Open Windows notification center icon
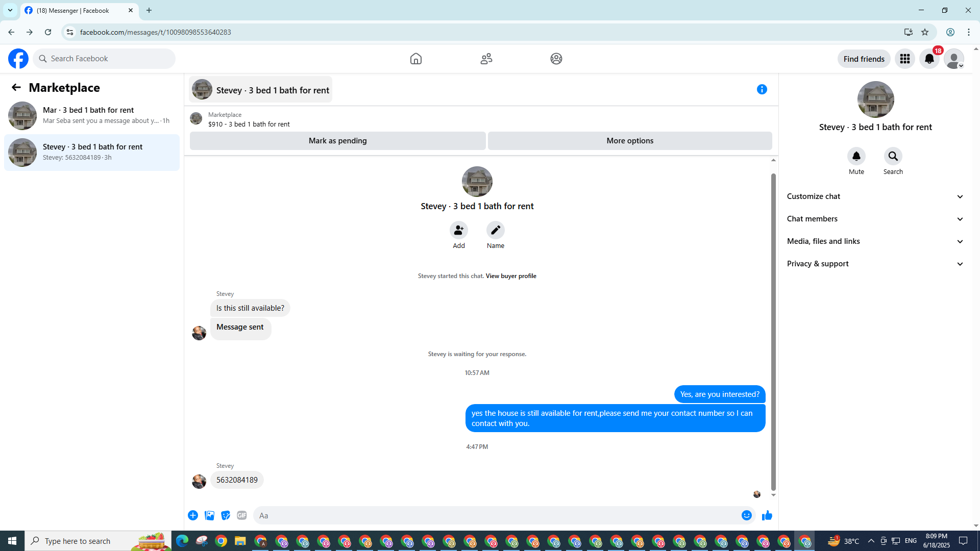 (964, 541)
